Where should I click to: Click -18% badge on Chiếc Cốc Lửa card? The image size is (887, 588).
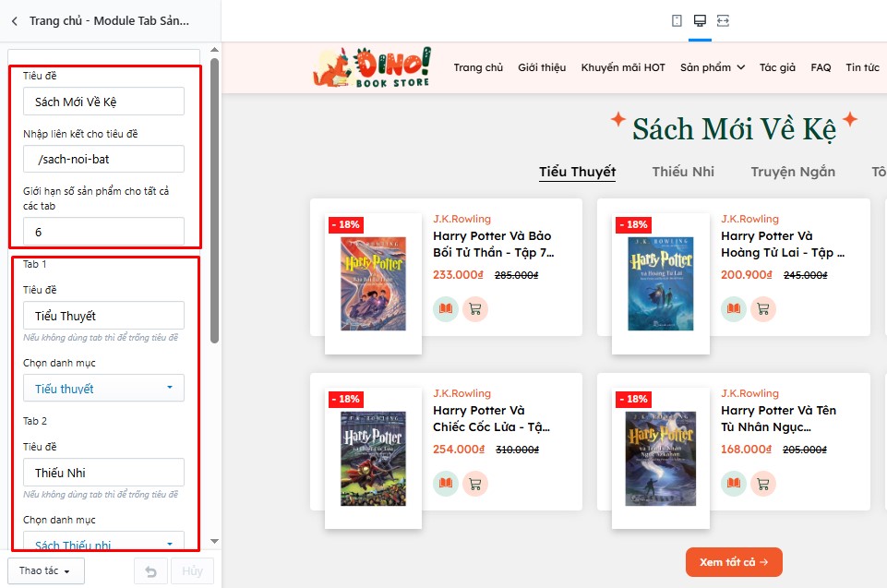(x=345, y=399)
